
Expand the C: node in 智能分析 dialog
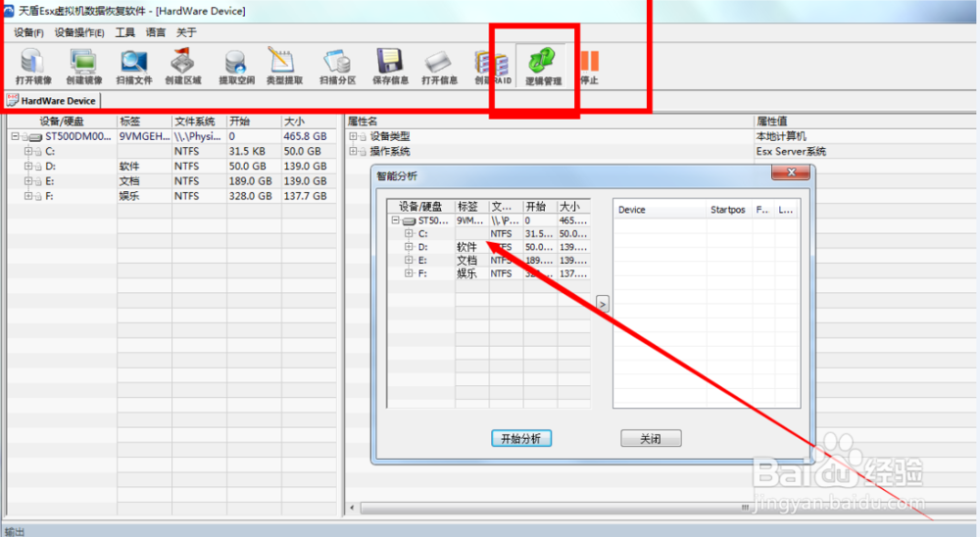(x=409, y=234)
